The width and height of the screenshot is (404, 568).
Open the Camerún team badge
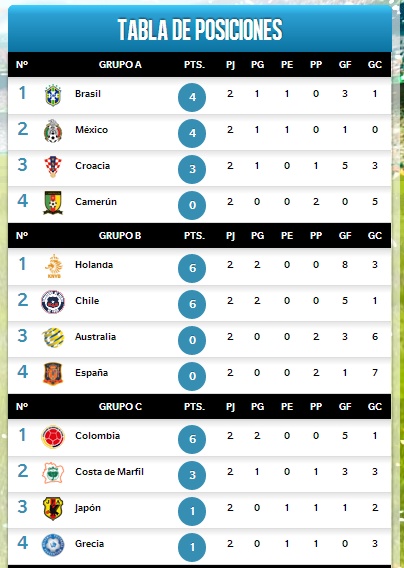[53, 203]
